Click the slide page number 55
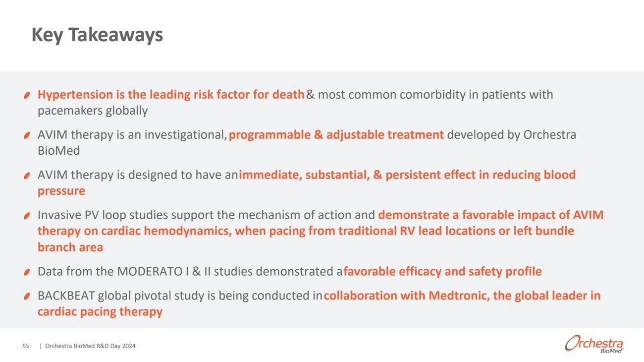 coord(26,346)
